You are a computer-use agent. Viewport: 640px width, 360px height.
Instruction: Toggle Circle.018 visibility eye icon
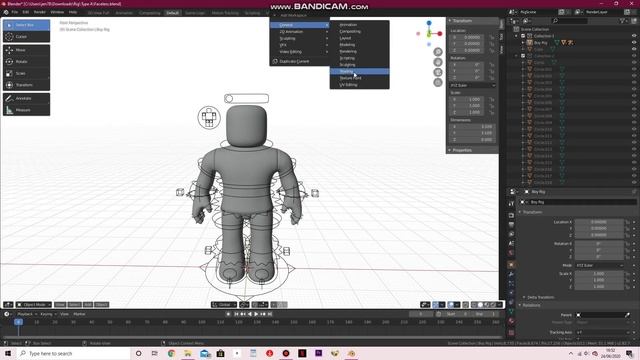pos(634,182)
